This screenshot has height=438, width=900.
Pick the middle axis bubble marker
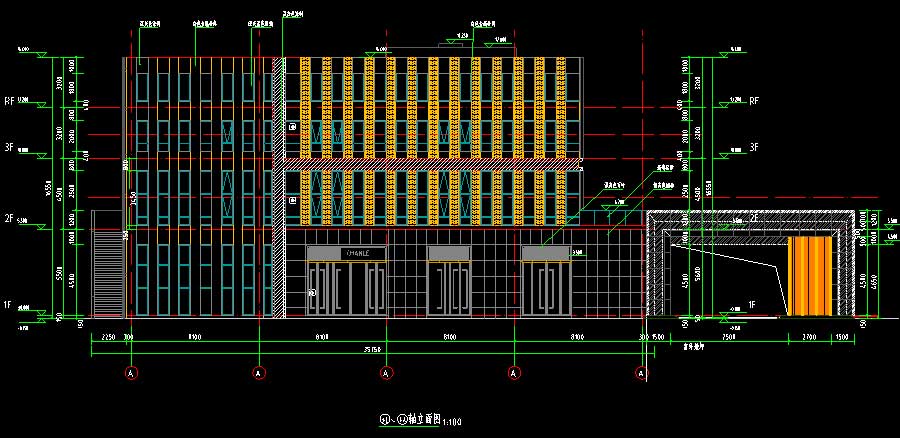point(386,373)
